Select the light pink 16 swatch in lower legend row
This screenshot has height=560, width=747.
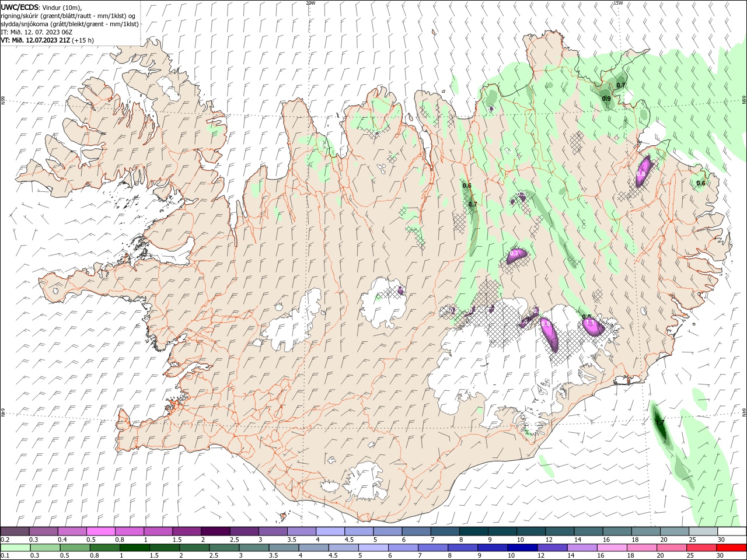[x=612, y=547]
